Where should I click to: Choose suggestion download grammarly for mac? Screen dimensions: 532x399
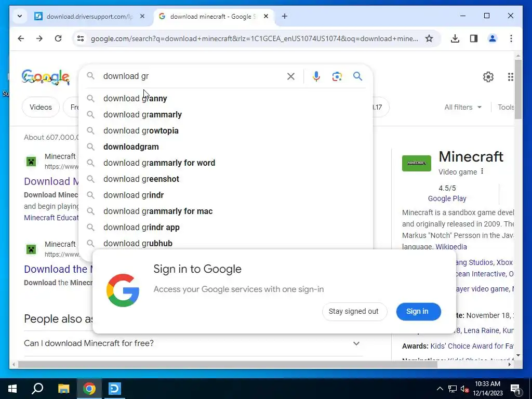225,211
